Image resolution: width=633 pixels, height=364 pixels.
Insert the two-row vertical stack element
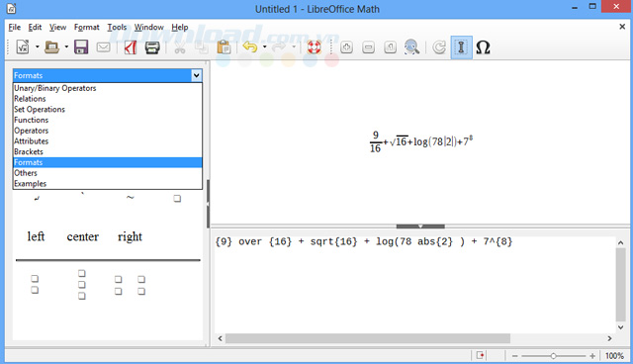(x=35, y=284)
